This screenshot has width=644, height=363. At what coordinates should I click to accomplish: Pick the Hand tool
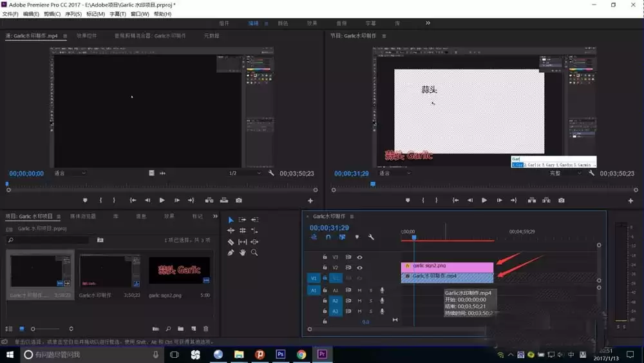pyautogui.click(x=243, y=253)
